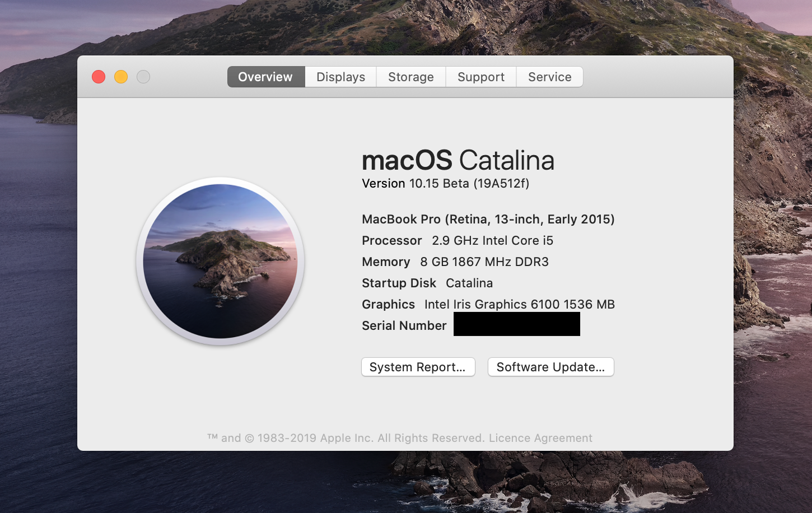Click the greyed-out zoom window button
The height and width of the screenshot is (513, 812).
(x=143, y=77)
